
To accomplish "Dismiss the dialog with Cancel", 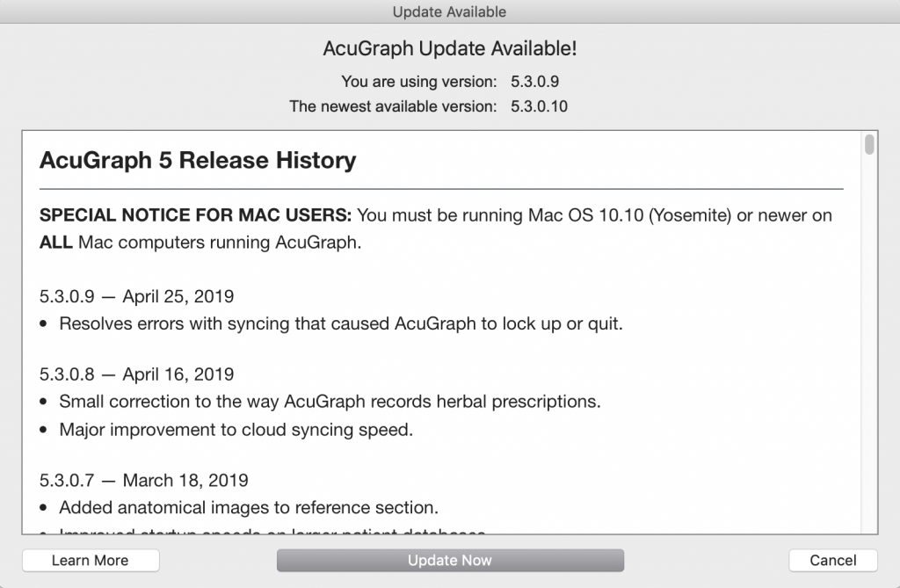I will click(833, 561).
